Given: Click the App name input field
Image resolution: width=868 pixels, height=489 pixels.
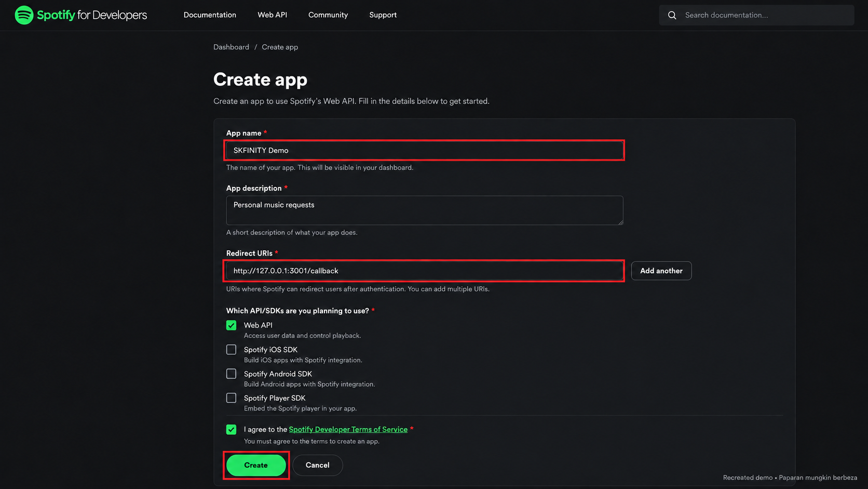Looking at the screenshot, I should coord(425,150).
